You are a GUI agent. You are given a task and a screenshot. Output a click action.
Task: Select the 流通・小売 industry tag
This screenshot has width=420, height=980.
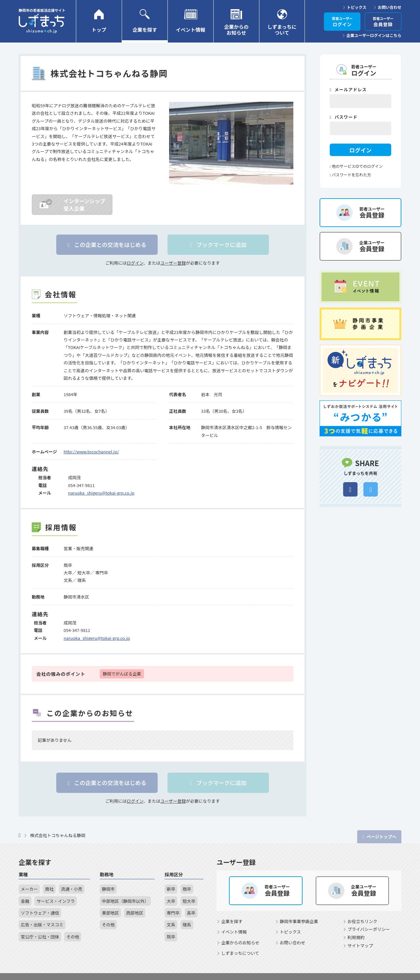72,889
